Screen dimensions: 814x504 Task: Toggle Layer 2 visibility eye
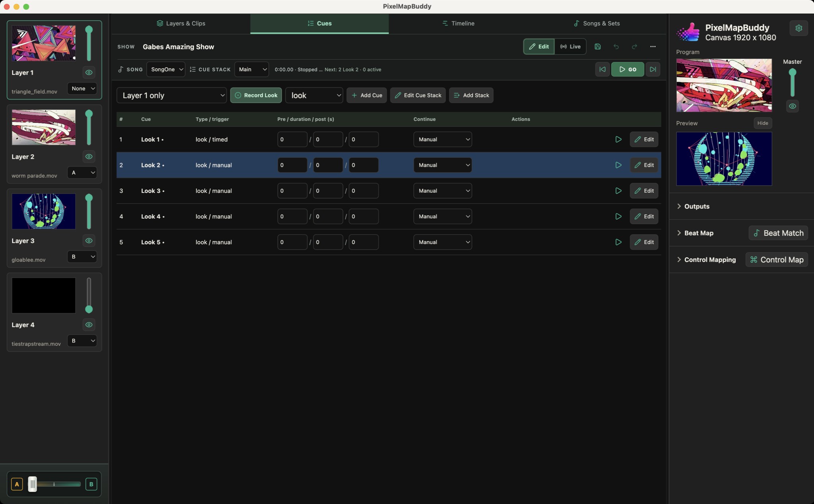pyautogui.click(x=89, y=157)
